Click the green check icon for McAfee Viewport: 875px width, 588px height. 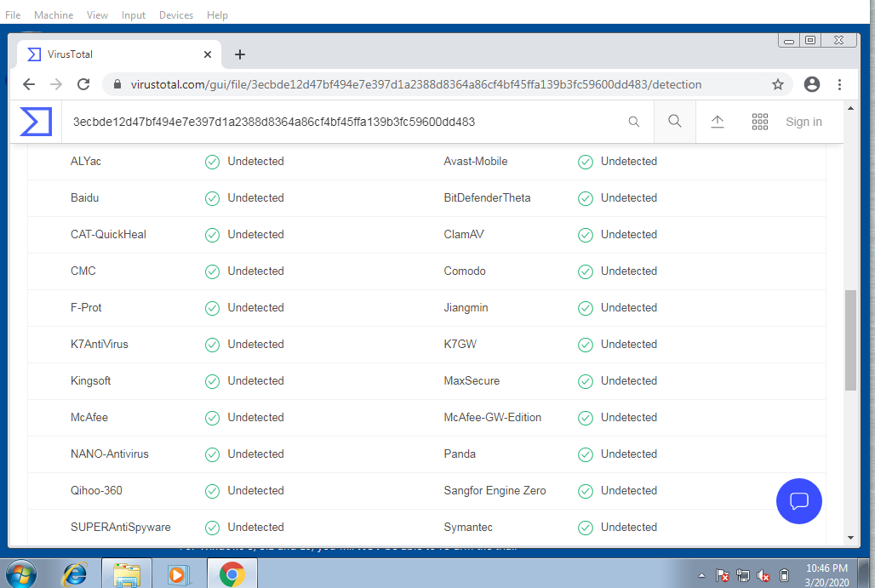tap(212, 418)
